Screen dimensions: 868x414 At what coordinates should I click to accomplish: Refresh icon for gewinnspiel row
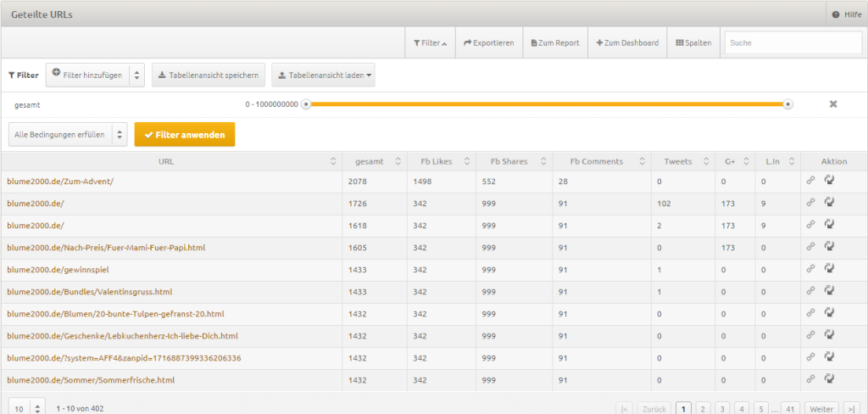click(829, 268)
